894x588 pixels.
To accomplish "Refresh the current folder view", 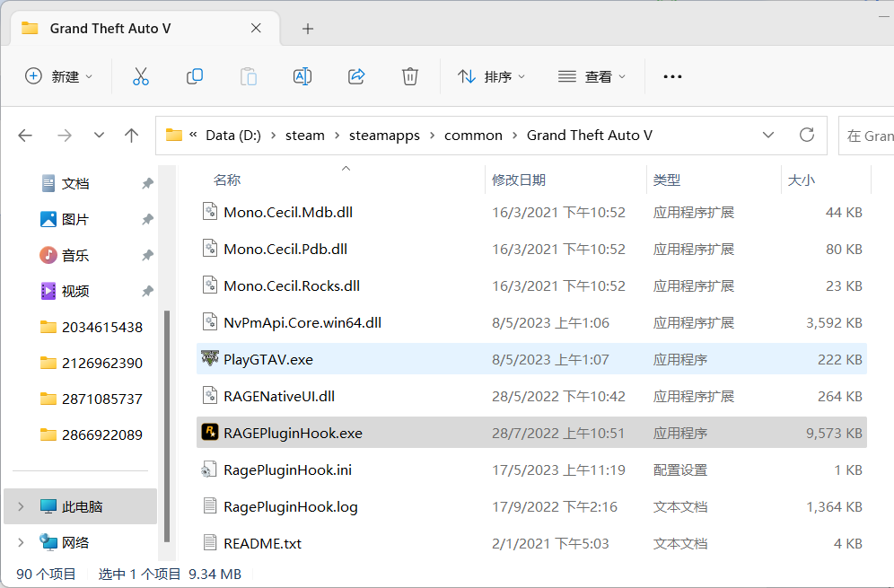I will tap(806, 136).
